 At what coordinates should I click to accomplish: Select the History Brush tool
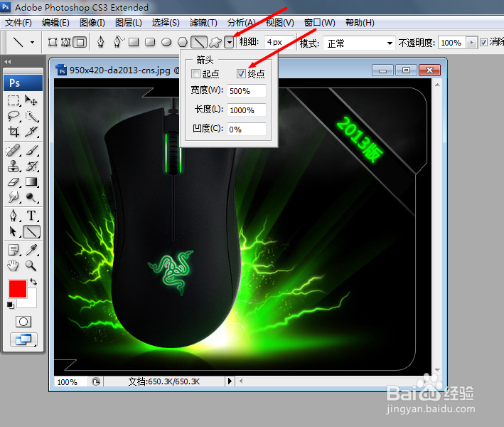(31, 167)
